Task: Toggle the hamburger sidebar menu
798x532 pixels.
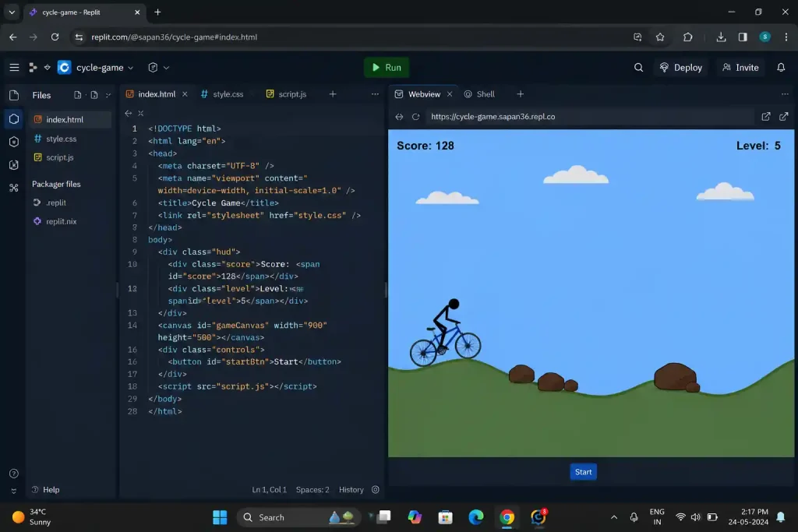Action: tap(14, 67)
